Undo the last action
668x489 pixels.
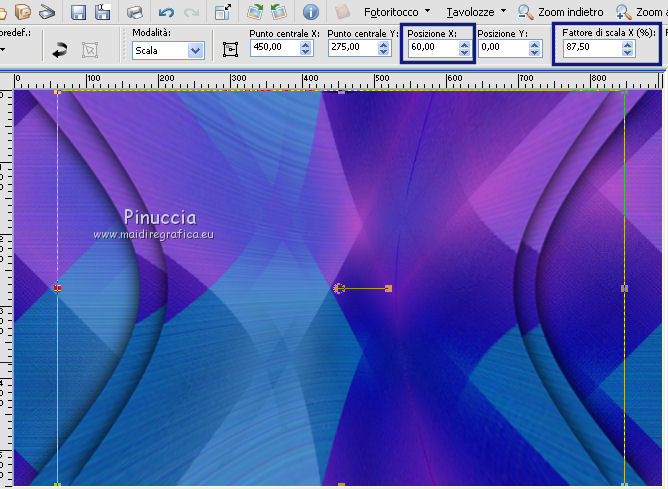[166, 12]
